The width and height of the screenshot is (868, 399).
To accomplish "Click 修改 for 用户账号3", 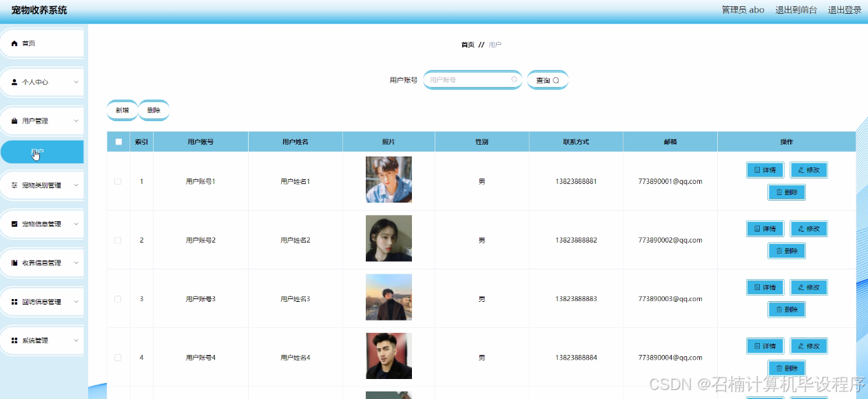I will pos(809,287).
